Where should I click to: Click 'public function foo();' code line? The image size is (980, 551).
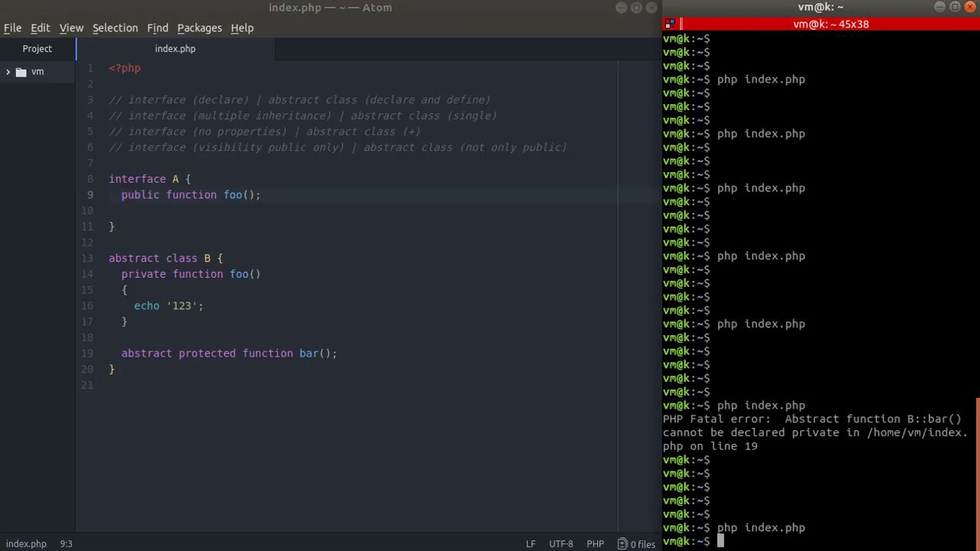coord(191,195)
